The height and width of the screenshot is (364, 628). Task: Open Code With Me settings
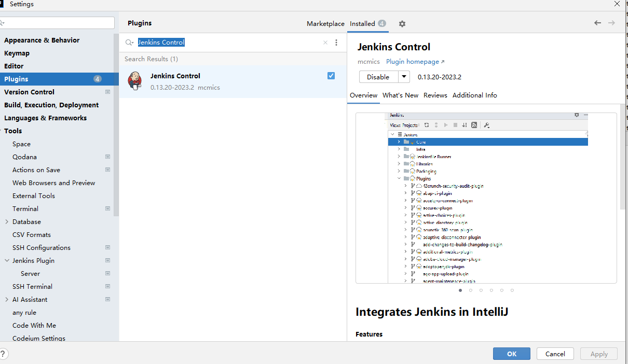click(34, 325)
